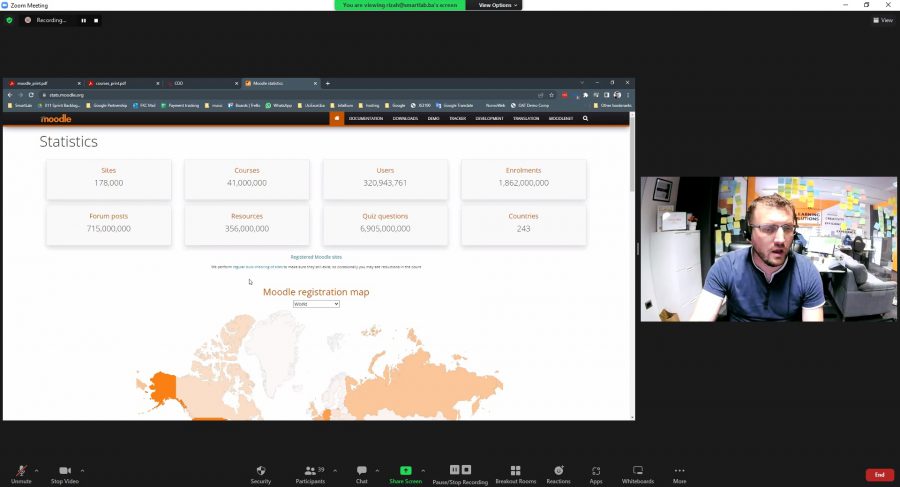900x487 pixels.
Task: Click the Moodle search magnifier icon
Action: pyautogui.click(x=585, y=118)
